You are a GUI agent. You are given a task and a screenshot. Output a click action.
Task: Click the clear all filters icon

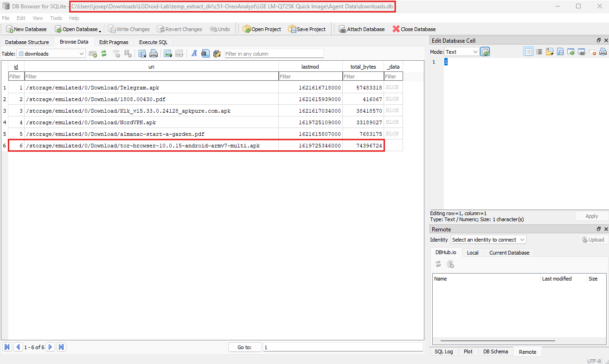pyautogui.click(x=116, y=54)
